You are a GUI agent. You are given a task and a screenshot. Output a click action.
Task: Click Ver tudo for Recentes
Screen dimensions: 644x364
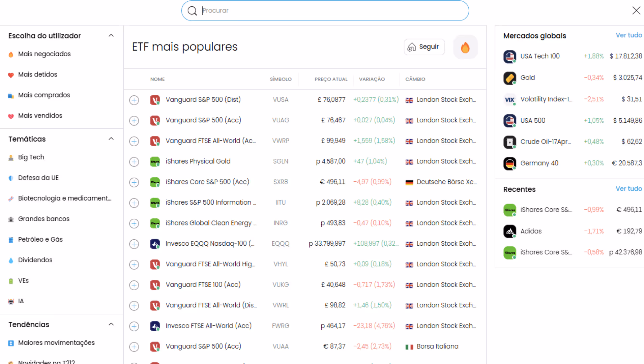coord(628,189)
